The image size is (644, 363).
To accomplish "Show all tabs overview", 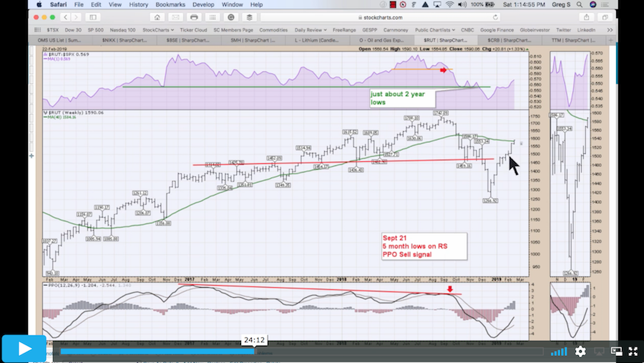I will point(605,17).
